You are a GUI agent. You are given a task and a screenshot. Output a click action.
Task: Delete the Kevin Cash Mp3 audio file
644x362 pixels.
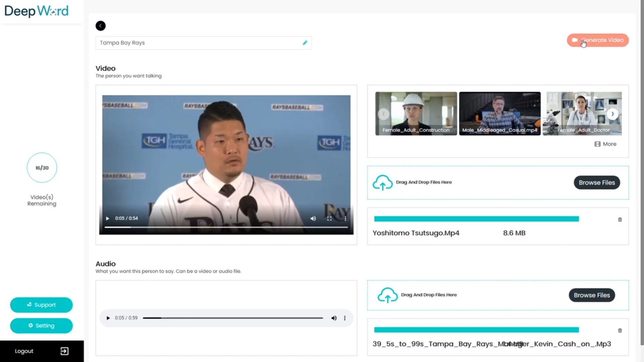(x=620, y=330)
